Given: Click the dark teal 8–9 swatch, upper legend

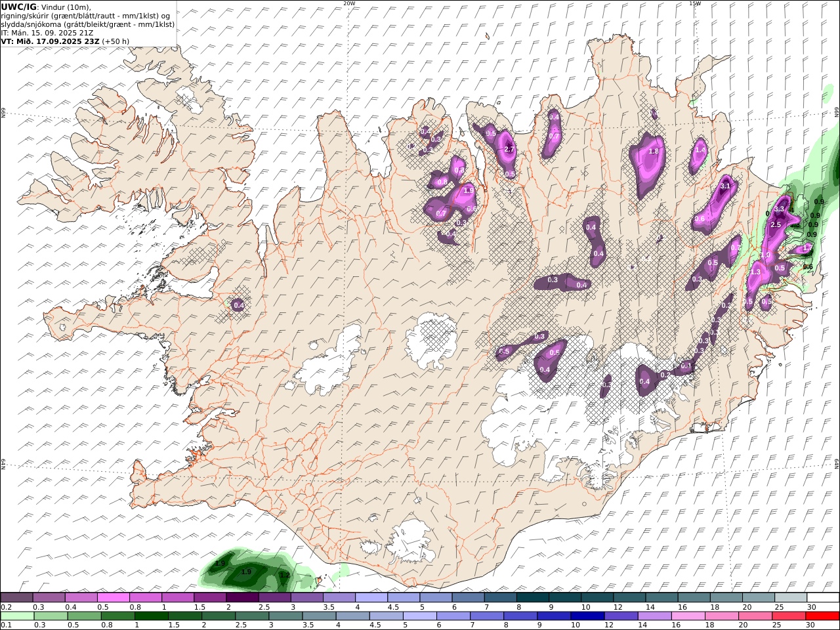Looking at the screenshot, I should coord(533,598).
